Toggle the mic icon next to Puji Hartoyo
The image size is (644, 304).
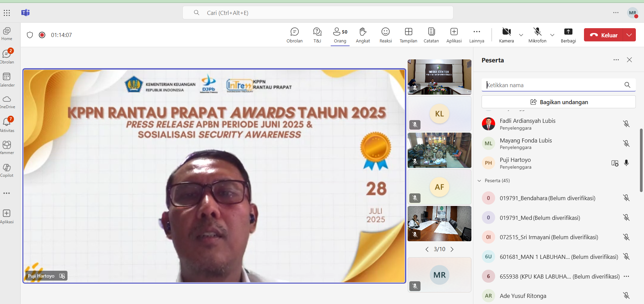point(626,163)
